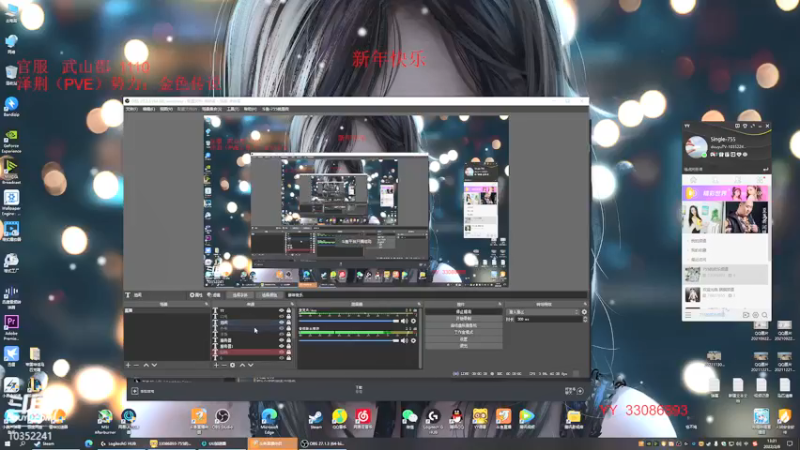Add a source with the Sources plus icon
This screenshot has height=450, width=800.
(216, 365)
